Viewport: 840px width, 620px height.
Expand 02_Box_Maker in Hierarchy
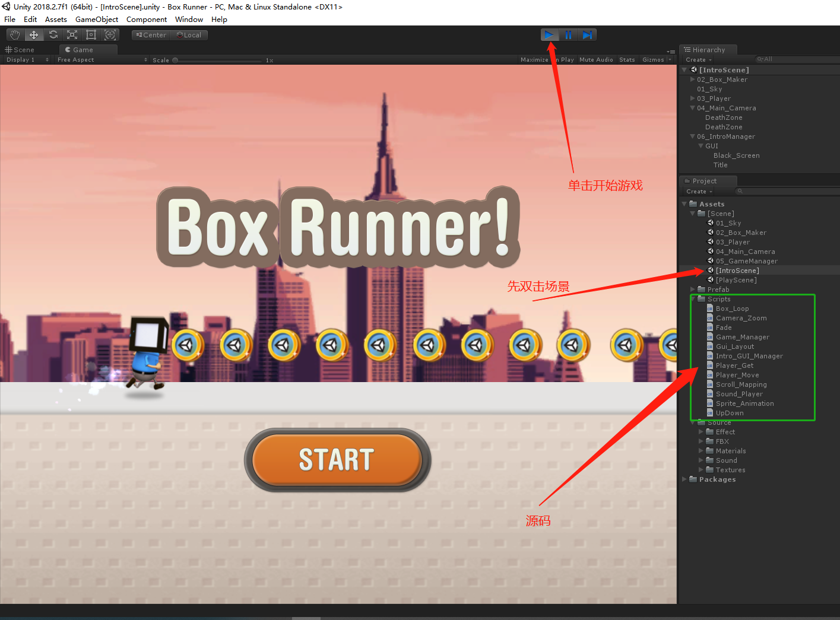tap(692, 80)
